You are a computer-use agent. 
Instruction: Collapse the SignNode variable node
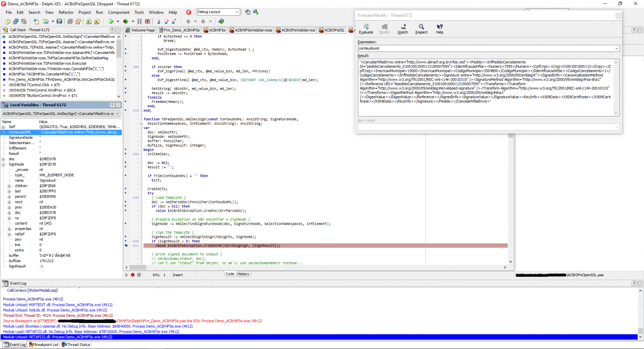tap(3, 165)
